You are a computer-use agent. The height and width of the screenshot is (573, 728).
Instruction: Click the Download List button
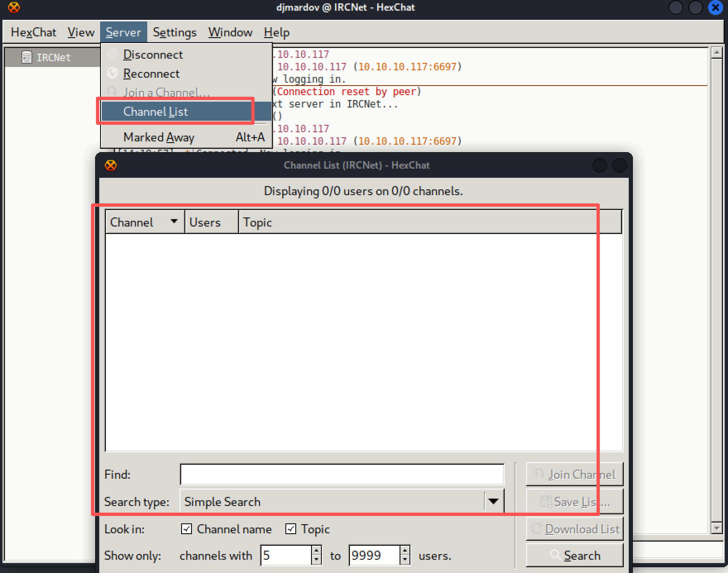575,529
